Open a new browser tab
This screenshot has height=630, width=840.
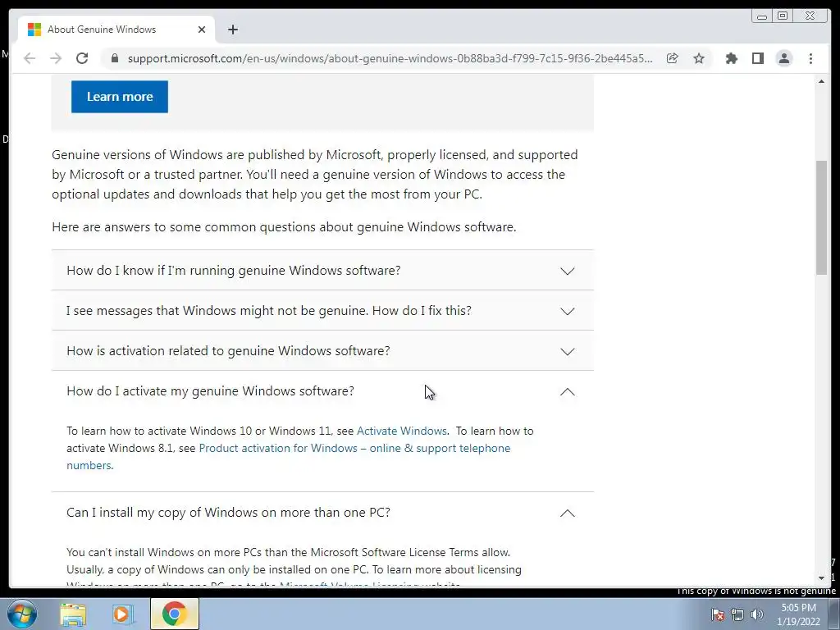click(232, 30)
